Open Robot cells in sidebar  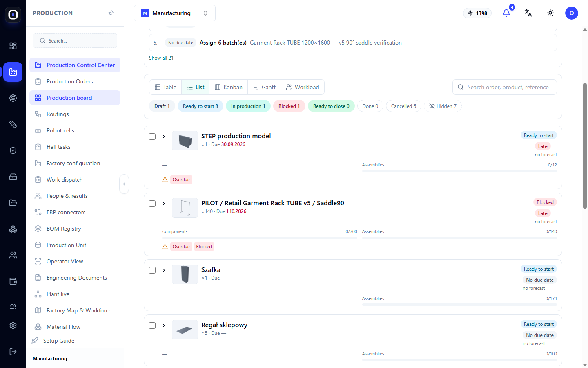pyautogui.click(x=75, y=130)
